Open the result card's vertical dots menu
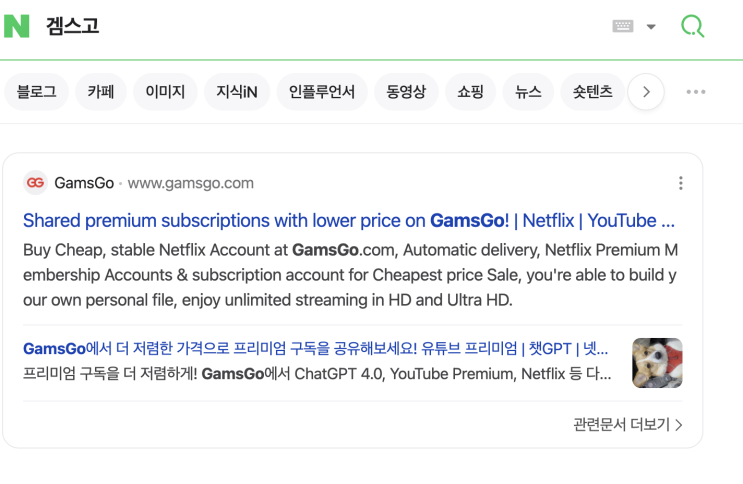The width and height of the screenshot is (743, 484). coord(680,183)
